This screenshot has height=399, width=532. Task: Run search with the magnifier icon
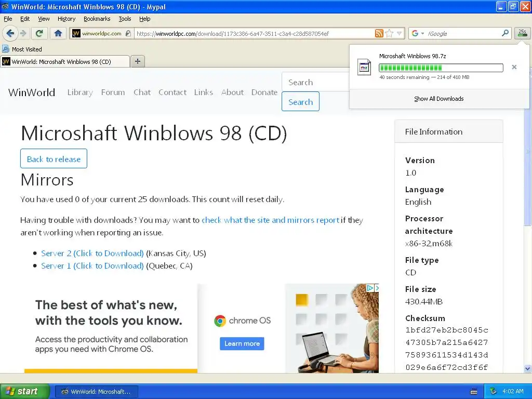tap(505, 33)
